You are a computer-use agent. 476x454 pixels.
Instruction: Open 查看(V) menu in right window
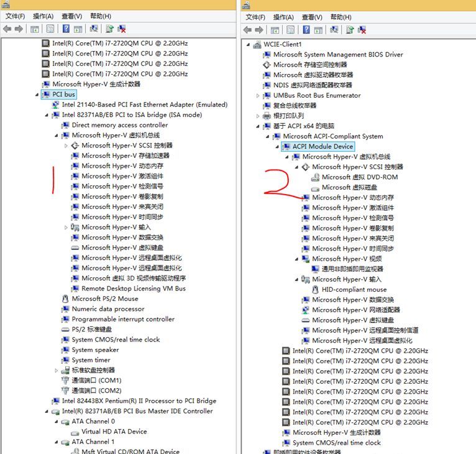pyautogui.click(x=312, y=17)
